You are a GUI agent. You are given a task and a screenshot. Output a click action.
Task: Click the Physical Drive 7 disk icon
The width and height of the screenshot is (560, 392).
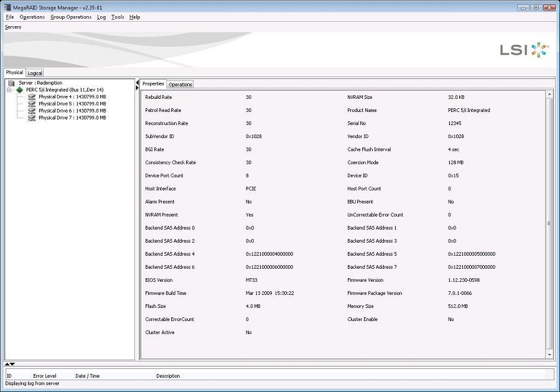pos(32,118)
